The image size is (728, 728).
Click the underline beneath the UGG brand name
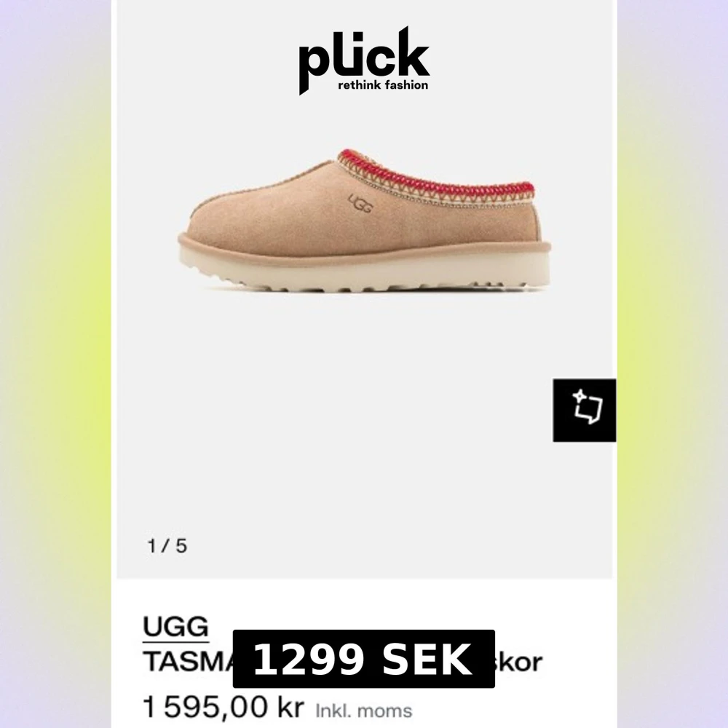(x=175, y=642)
